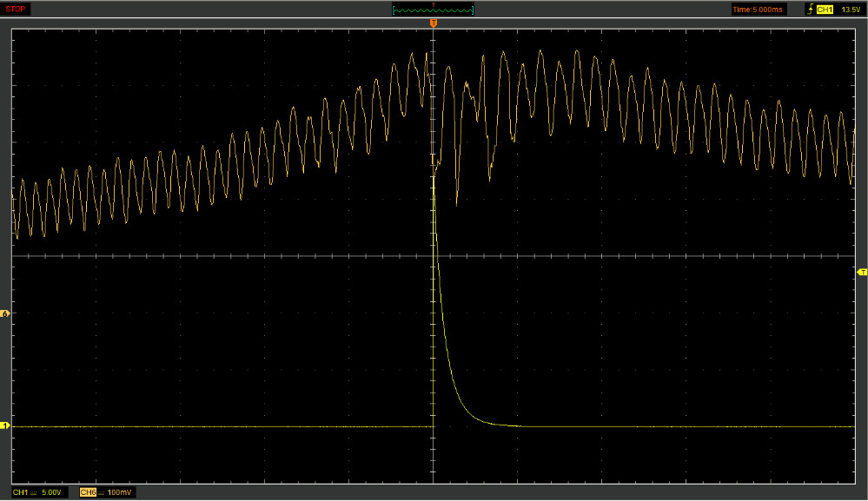Click the red STOP acquisition status indicator
868x501 pixels.
point(17,10)
